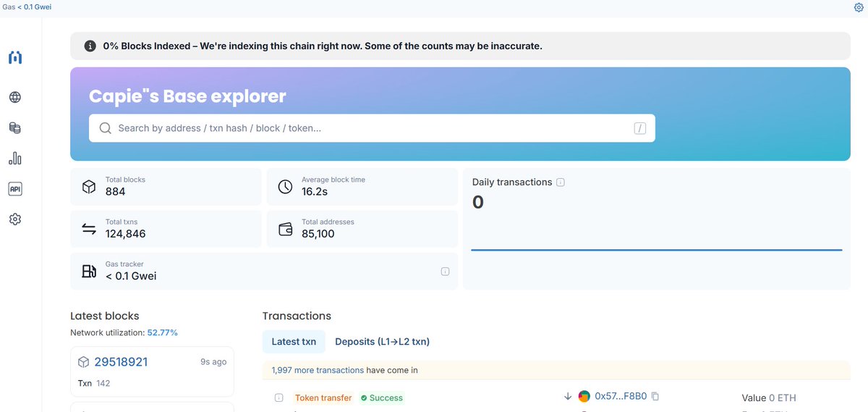
Task: Click the Capie's Base explorer heading
Action: pos(187,96)
